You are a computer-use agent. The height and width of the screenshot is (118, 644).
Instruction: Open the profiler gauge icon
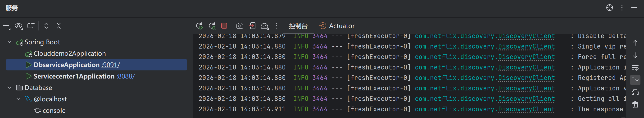[x=264, y=26]
